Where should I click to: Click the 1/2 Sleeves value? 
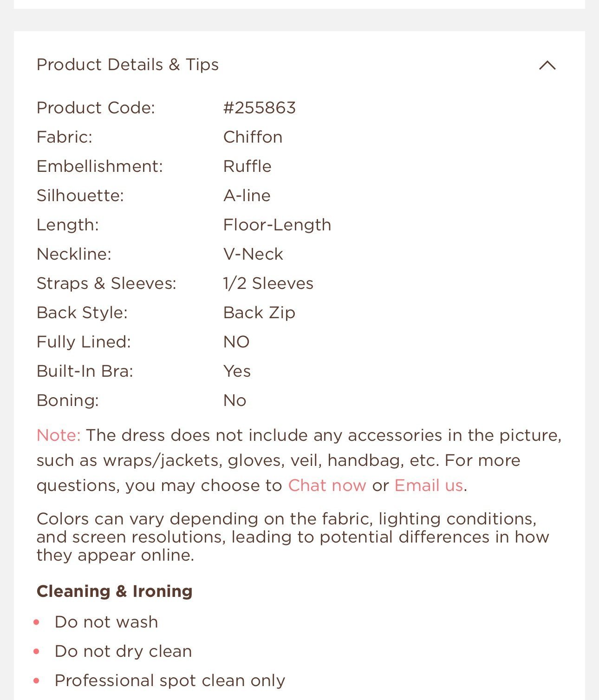click(x=268, y=283)
